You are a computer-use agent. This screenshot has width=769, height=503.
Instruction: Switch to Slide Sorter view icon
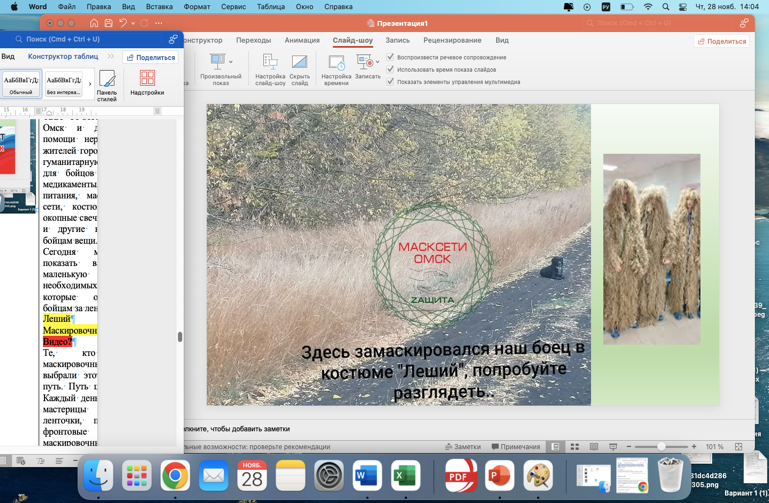coord(575,447)
